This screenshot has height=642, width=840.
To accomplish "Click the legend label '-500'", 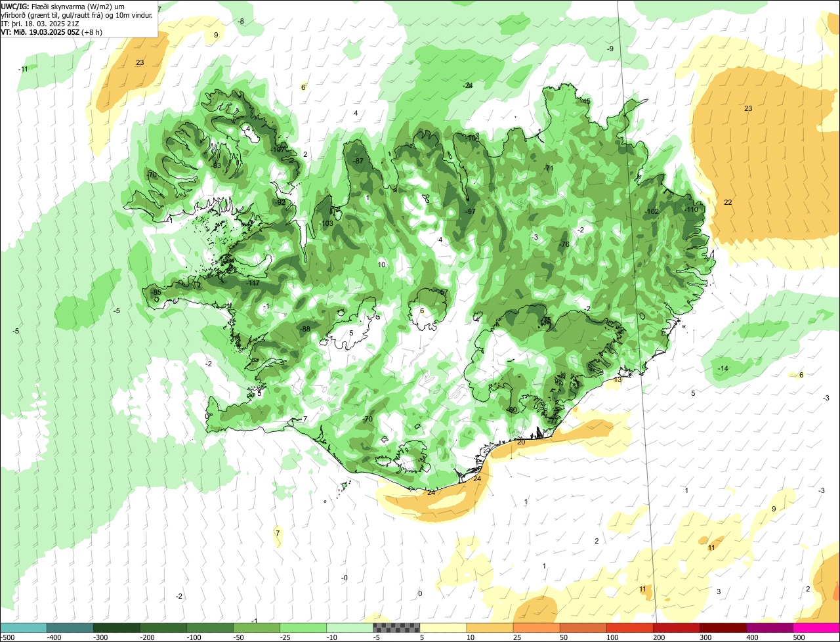I will tap(7, 637).
